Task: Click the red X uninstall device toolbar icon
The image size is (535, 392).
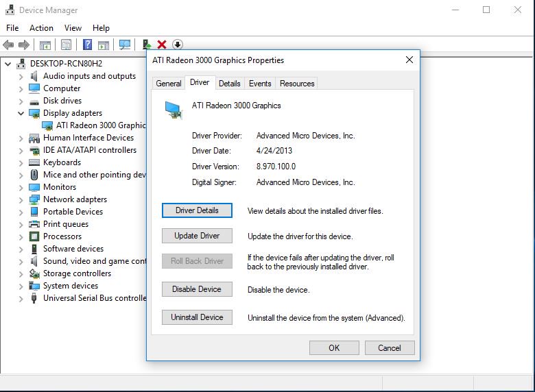Action: tap(162, 45)
